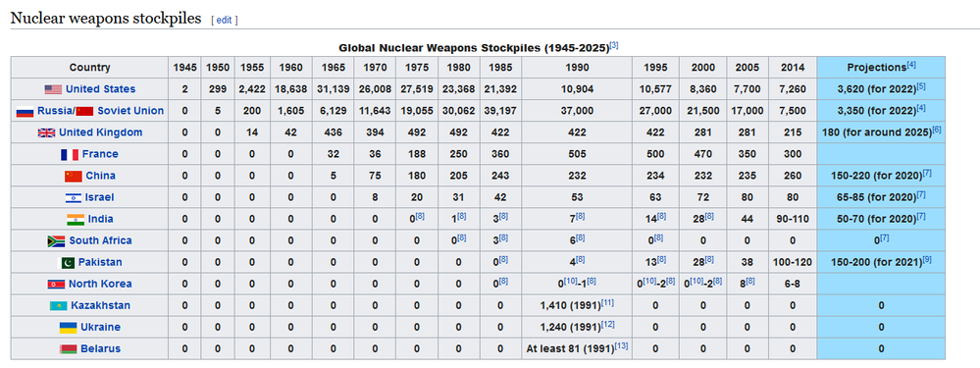Select the value 37,000 in 1990 column
The height and width of the screenshot is (368, 980).
(577, 111)
